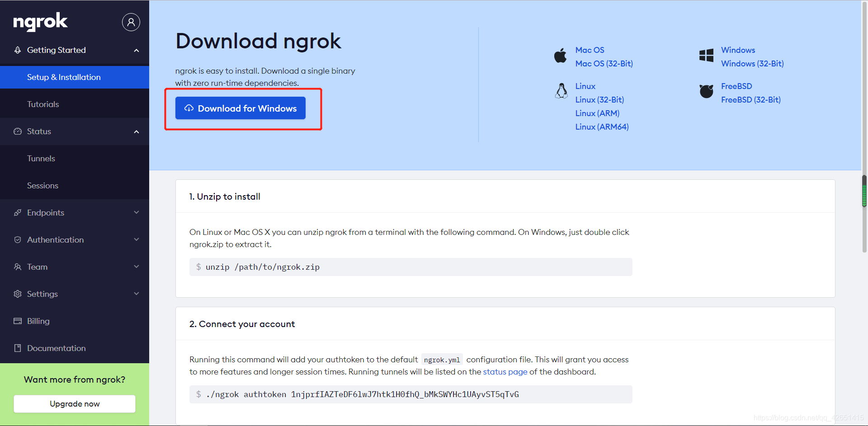The height and width of the screenshot is (426, 868).
Task: Click the Billing card icon
Action: coord(18,321)
